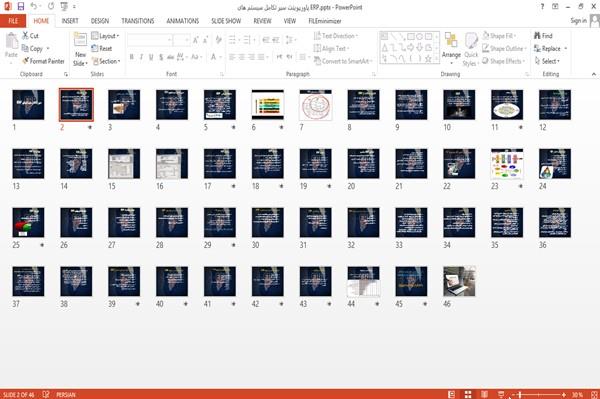The image size is (600, 399).
Task: Open the Select dropdown in Editing
Action: (x=547, y=61)
